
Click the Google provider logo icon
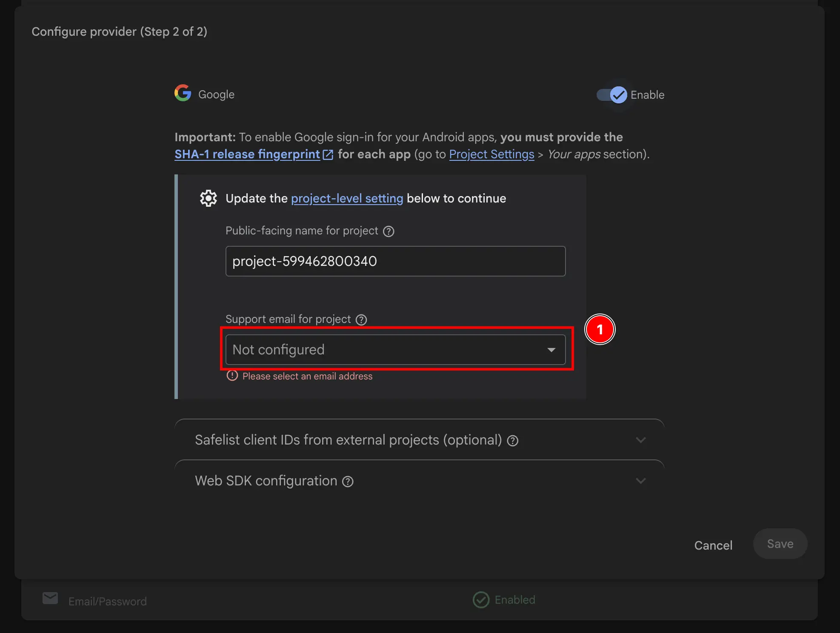183,93
